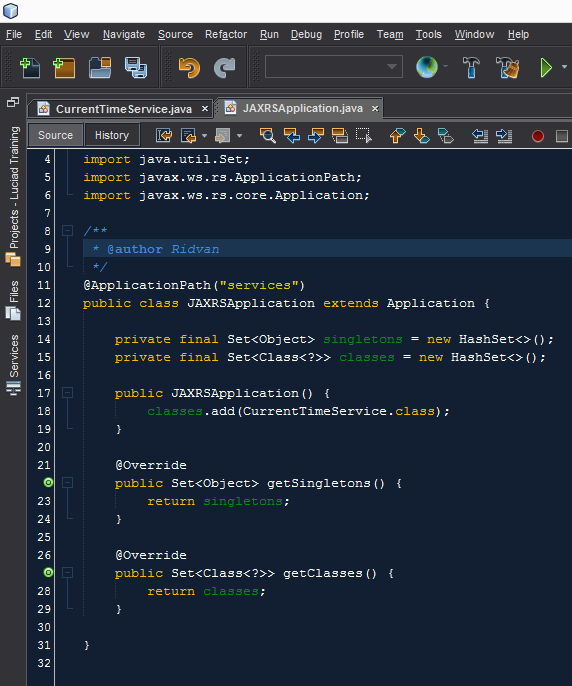The image size is (572, 686).
Task: Collapse the Javadoc comment fold at line 8
Action: 67,231
